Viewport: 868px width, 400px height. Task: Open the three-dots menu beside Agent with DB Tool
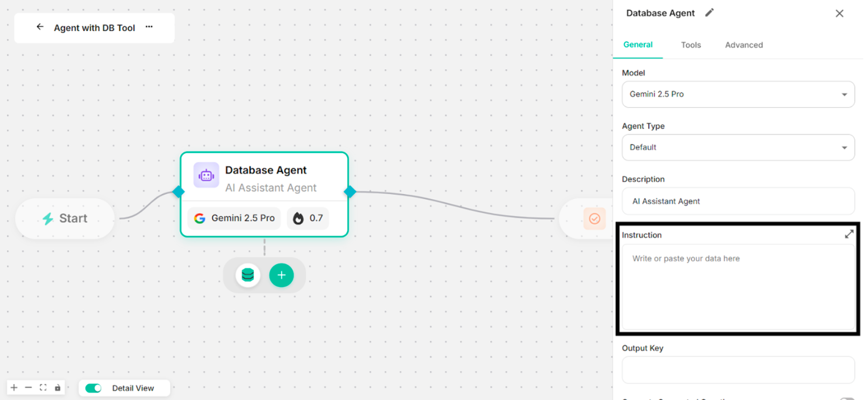point(149,27)
